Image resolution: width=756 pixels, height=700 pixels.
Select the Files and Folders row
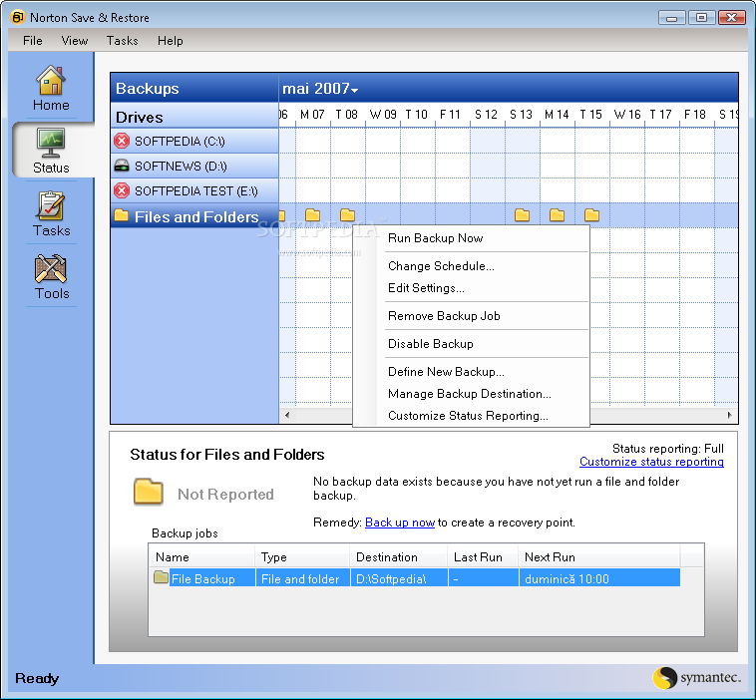194,216
